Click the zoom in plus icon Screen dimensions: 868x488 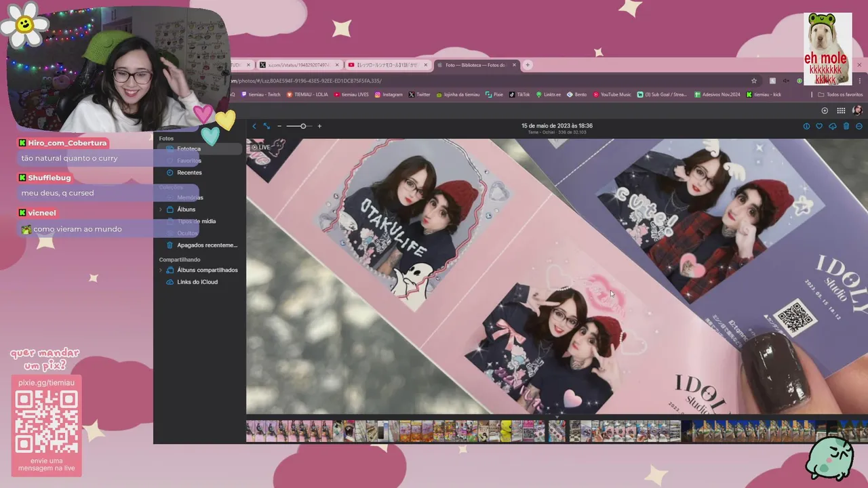[x=319, y=126]
